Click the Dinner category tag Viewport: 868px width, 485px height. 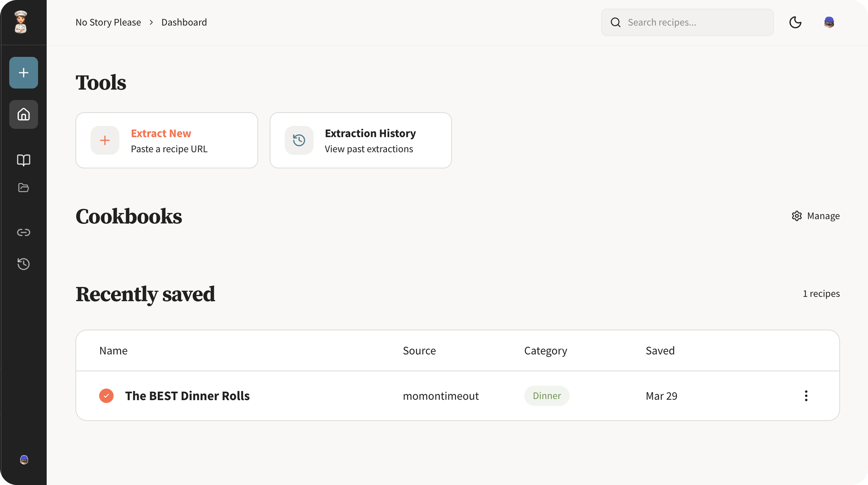pyautogui.click(x=546, y=396)
